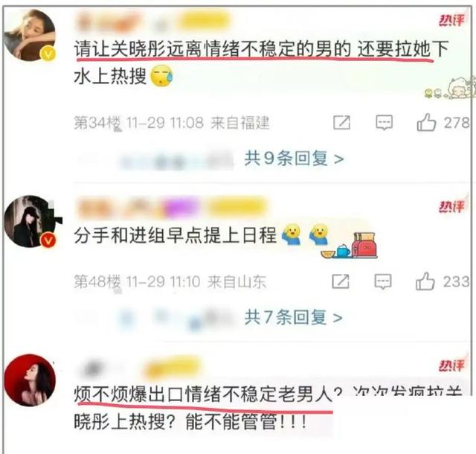Expand 共7条回复 replies

click(x=293, y=317)
